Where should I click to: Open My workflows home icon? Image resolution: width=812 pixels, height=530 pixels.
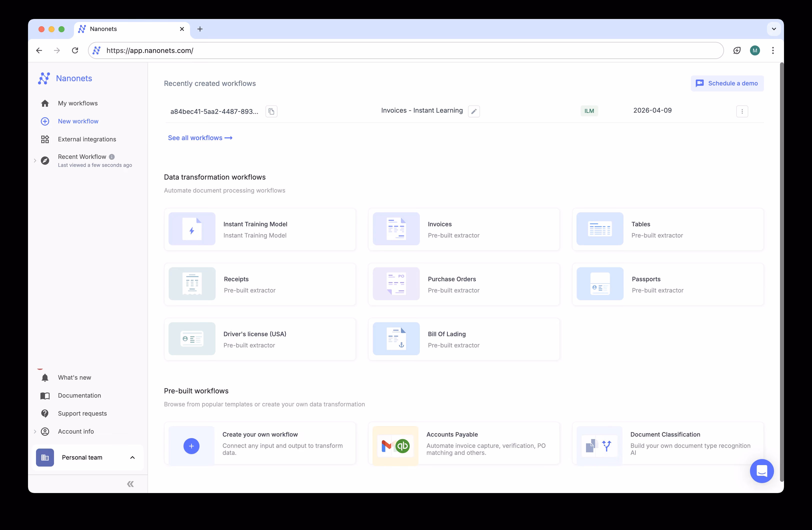pos(45,103)
